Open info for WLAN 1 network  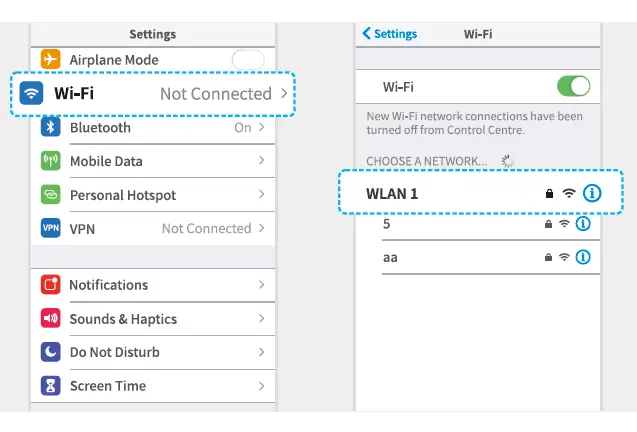pos(592,193)
